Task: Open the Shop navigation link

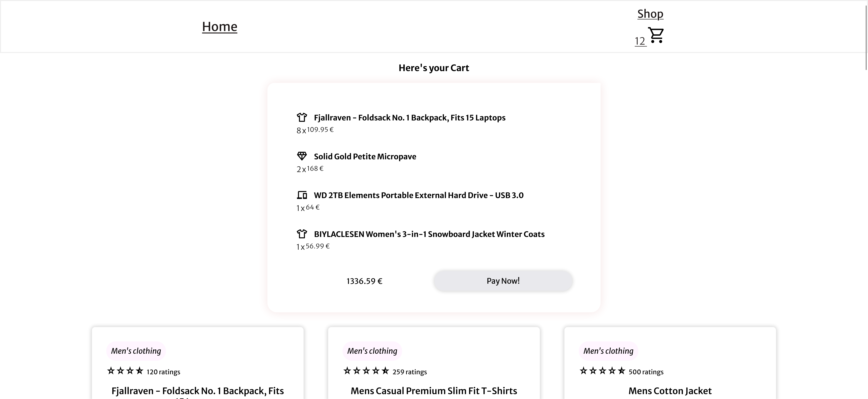Action: click(x=650, y=14)
